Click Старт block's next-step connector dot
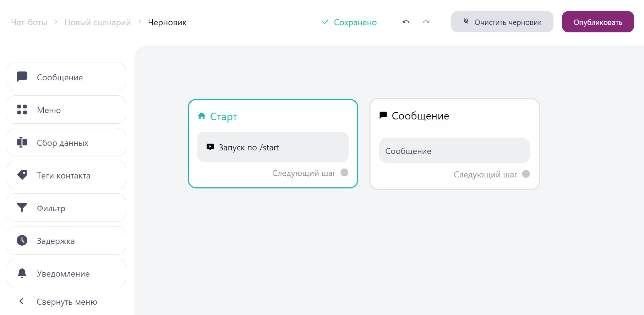Viewport: 644px width, 315px height. click(344, 172)
